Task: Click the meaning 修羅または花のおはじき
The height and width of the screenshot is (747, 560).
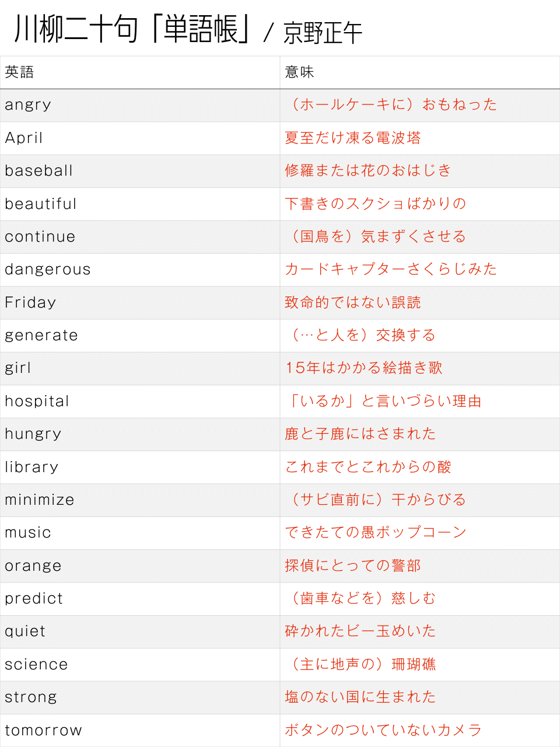Action: (368, 170)
